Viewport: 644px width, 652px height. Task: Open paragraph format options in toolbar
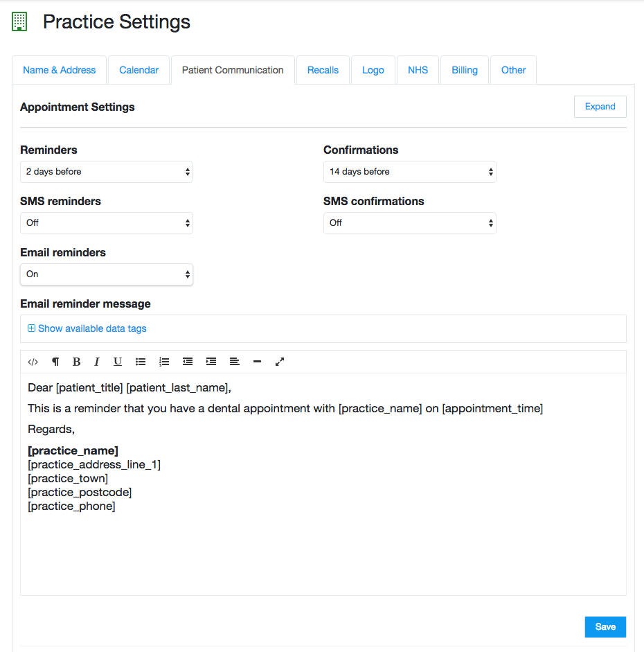(55, 362)
